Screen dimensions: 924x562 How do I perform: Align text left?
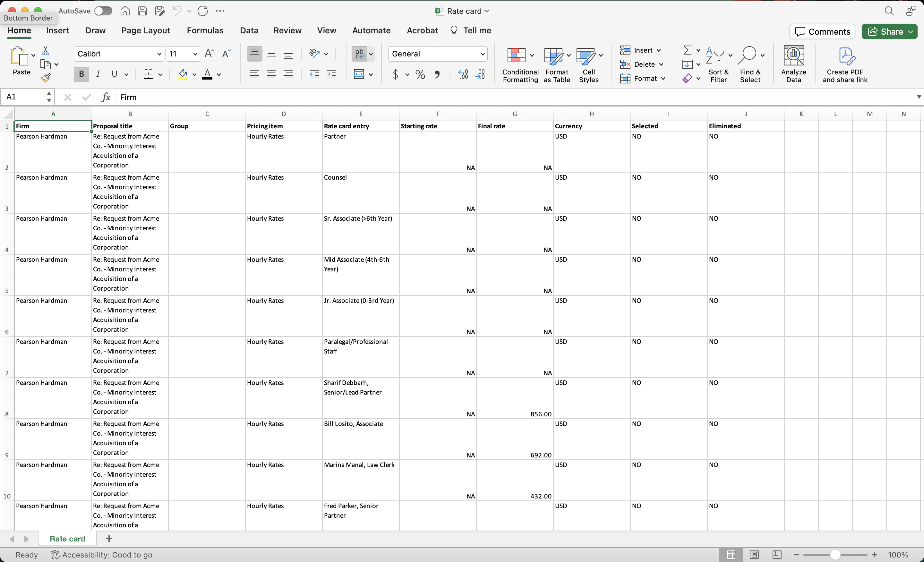click(x=255, y=74)
